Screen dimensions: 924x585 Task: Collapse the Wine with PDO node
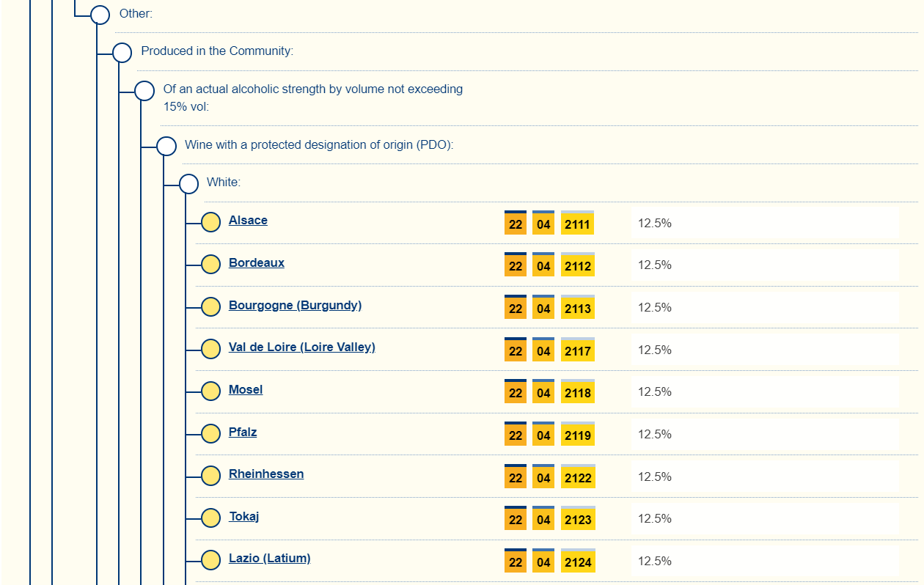pyautogui.click(x=166, y=146)
